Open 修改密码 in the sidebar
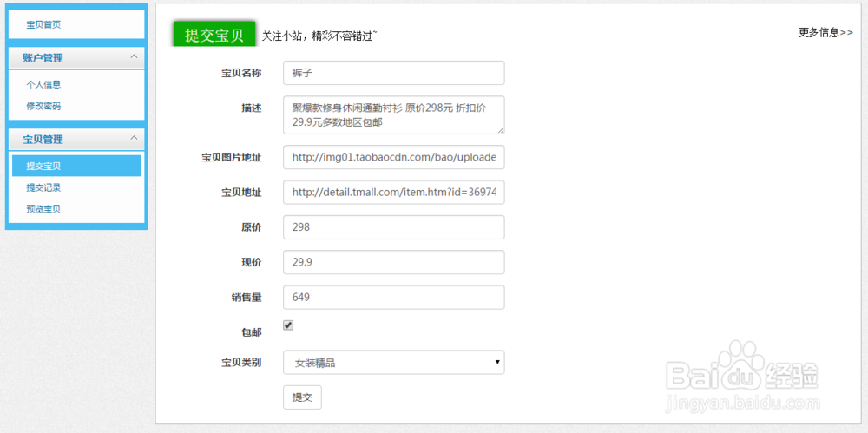 point(43,106)
